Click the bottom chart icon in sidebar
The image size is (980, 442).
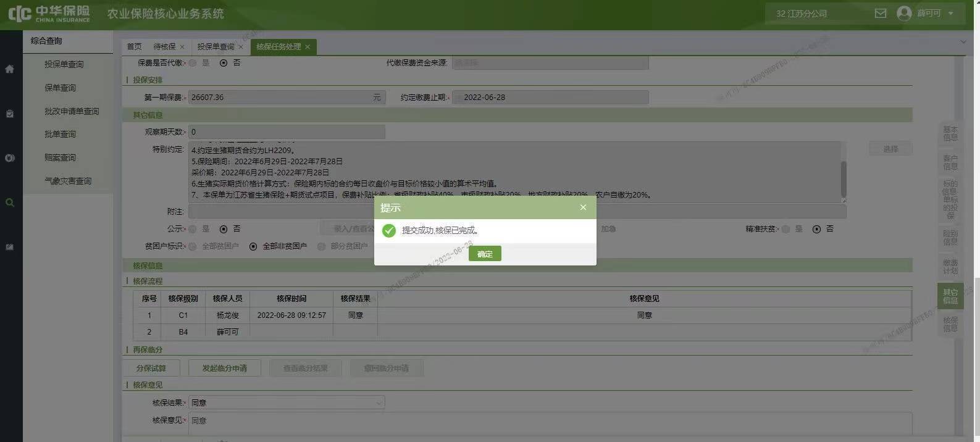(9, 247)
